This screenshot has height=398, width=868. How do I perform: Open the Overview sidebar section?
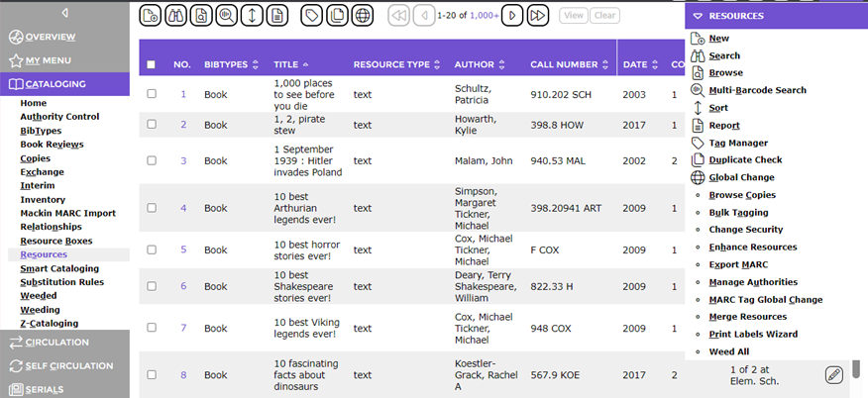tap(64, 37)
